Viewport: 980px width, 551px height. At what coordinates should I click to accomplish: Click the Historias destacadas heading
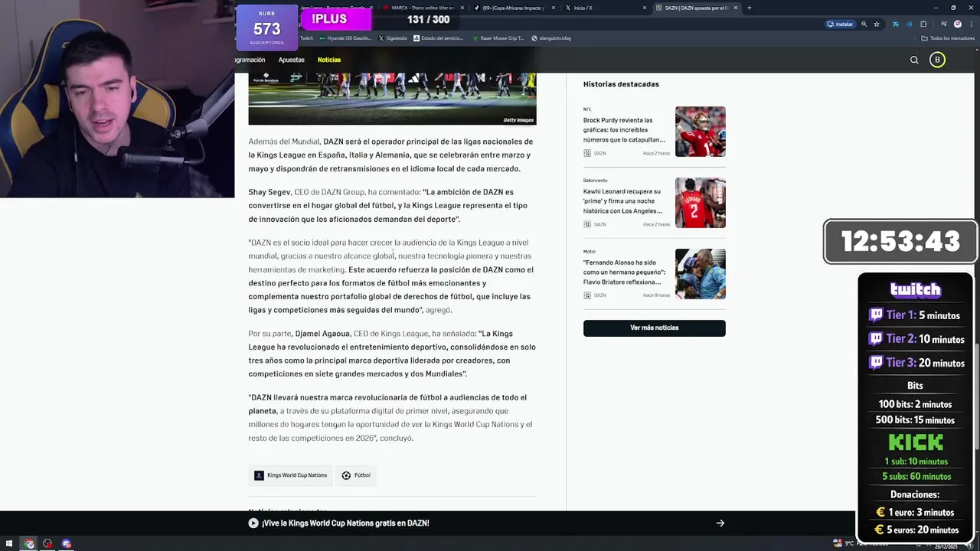[x=621, y=84]
